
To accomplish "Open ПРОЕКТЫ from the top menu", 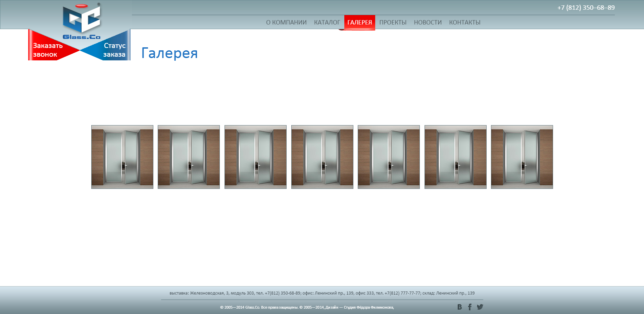I will tap(393, 22).
